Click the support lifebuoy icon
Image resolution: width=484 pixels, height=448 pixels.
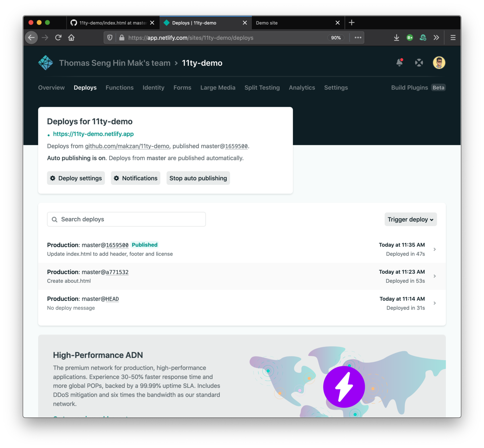pyautogui.click(x=419, y=62)
